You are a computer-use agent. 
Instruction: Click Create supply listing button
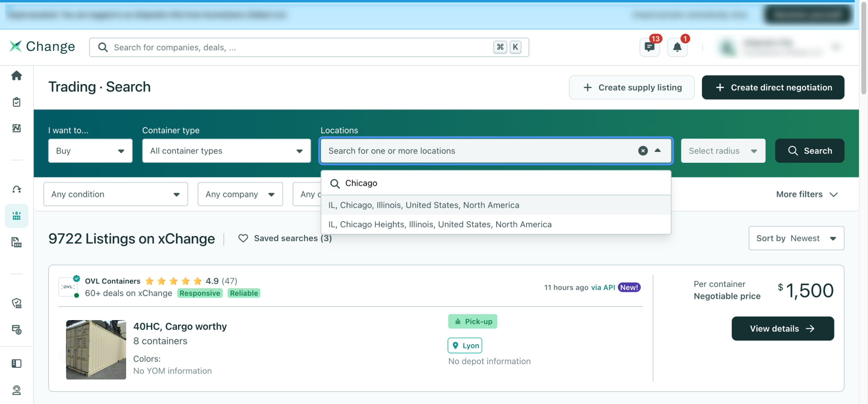[x=632, y=87]
